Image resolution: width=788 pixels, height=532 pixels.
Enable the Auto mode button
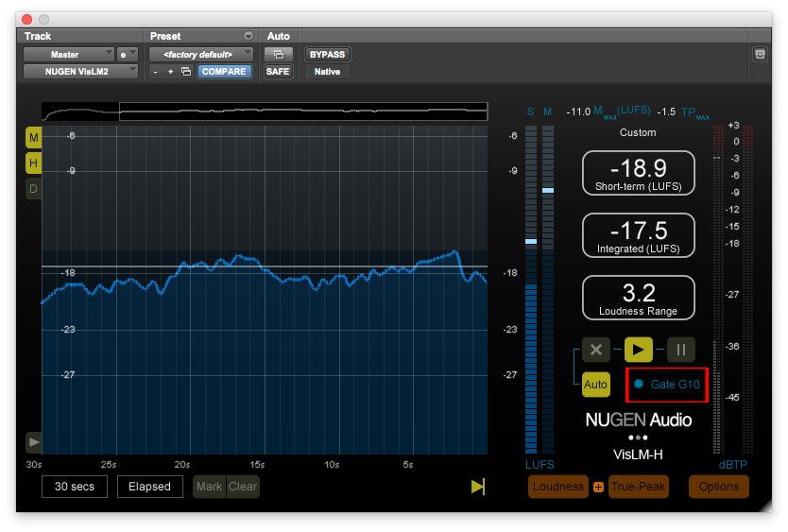coord(595,385)
